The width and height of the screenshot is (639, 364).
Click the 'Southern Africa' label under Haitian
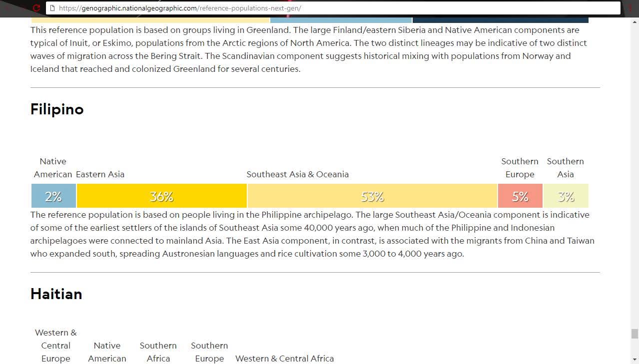[x=158, y=352]
